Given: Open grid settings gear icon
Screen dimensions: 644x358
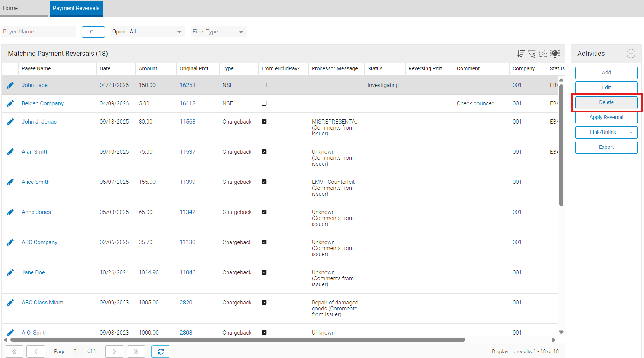Looking at the screenshot, I should click(x=543, y=54).
